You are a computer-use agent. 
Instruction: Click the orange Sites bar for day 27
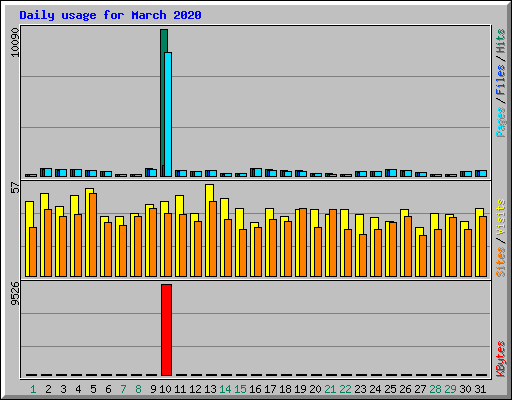pyautogui.click(x=423, y=256)
